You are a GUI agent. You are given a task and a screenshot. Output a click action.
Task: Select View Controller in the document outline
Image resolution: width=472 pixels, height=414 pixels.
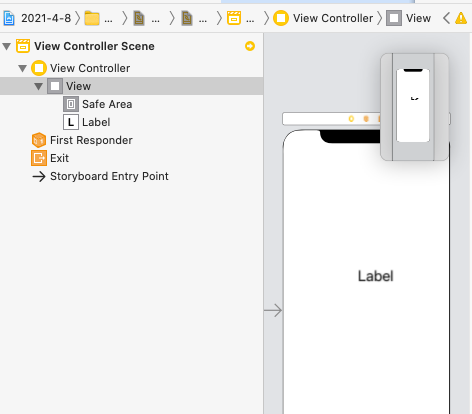click(x=90, y=68)
